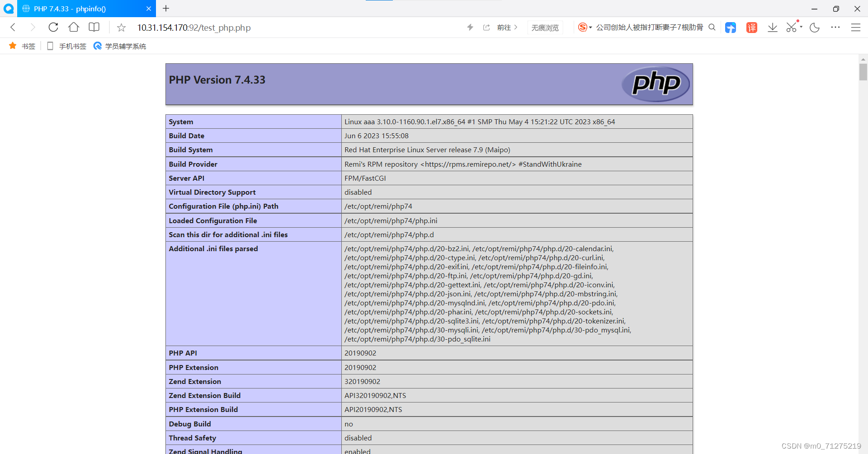Open the reading mode book icon
This screenshot has width=868, height=454.
94,28
